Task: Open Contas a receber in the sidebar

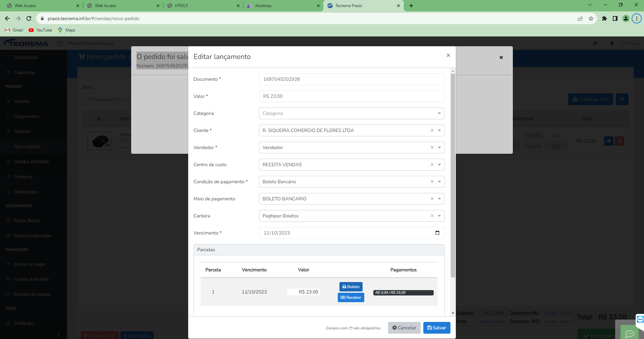Action: (31, 279)
